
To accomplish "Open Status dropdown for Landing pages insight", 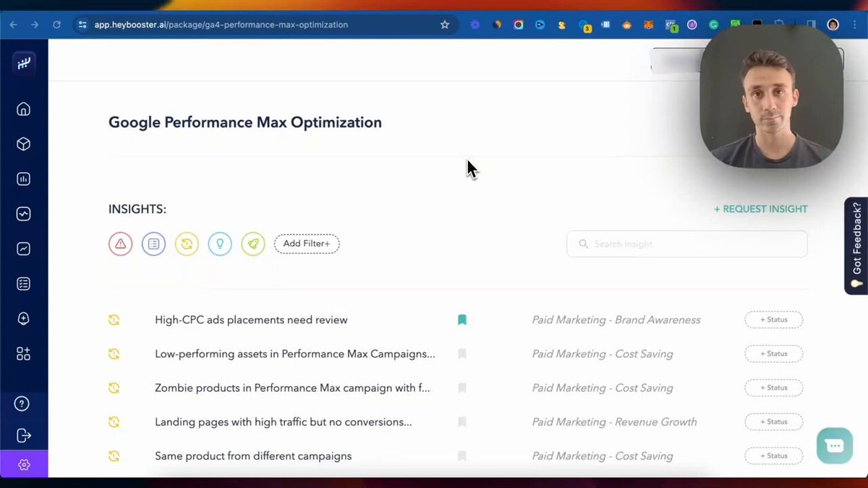I will coord(774,421).
